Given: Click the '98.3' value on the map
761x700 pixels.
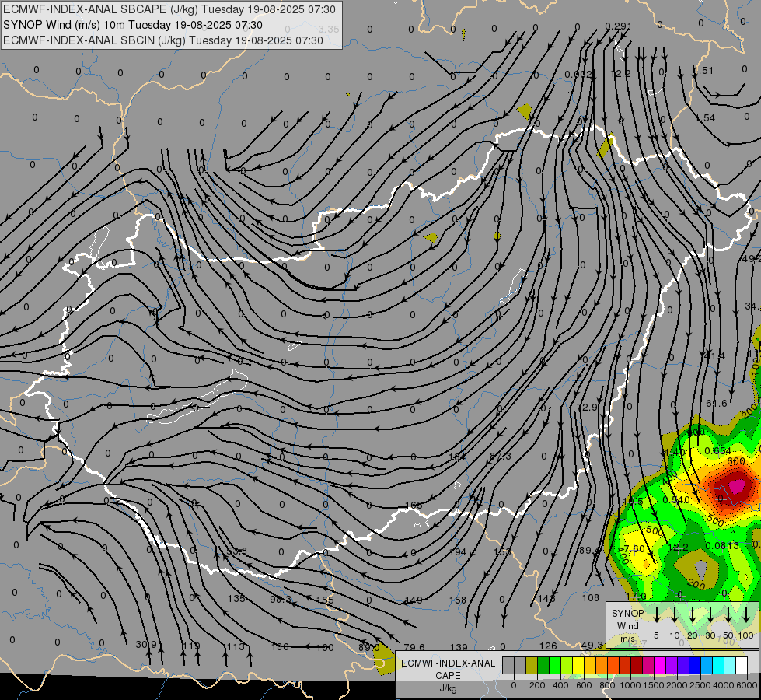Looking at the screenshot, I should tap(281, 600).
